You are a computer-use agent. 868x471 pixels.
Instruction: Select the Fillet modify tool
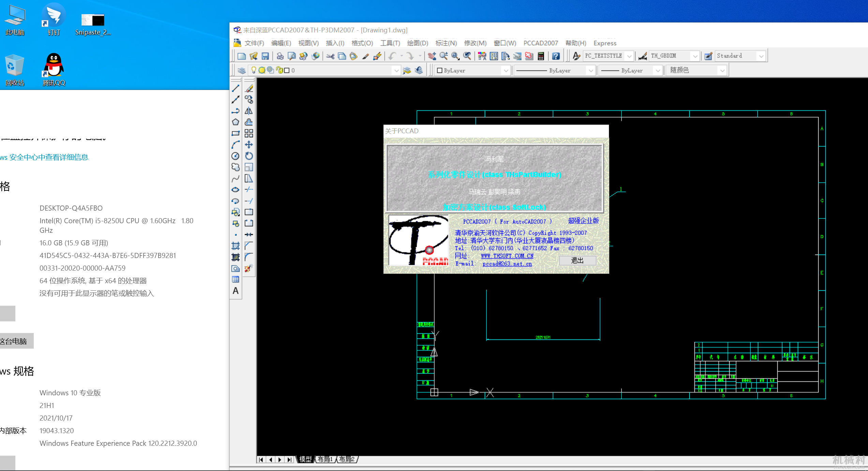[x=249, y=257]
